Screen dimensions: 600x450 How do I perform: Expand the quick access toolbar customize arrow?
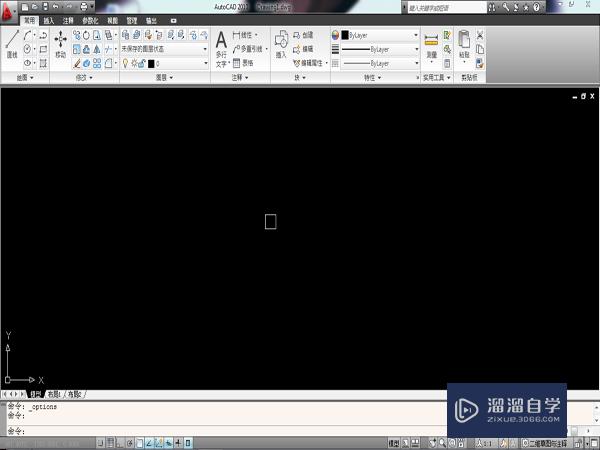pyautogui.click(x=92, y=7)
